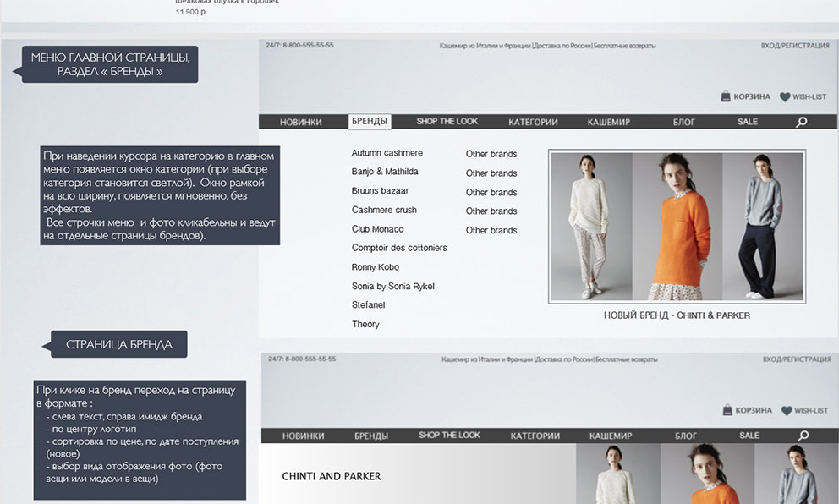Click the delivery tagline in the brand-page mockup header
The width and height of the screenshot is (839, 504).
point(550,359)
